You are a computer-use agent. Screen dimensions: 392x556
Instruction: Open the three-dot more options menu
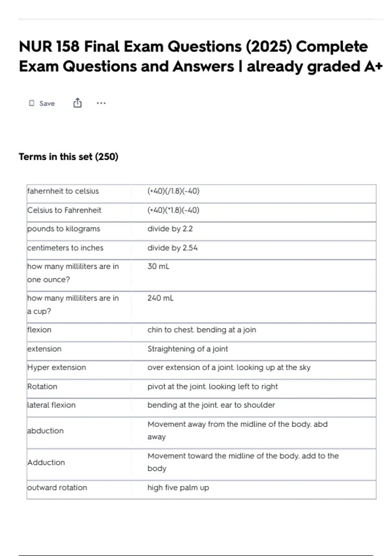click(x=101, y=103)
